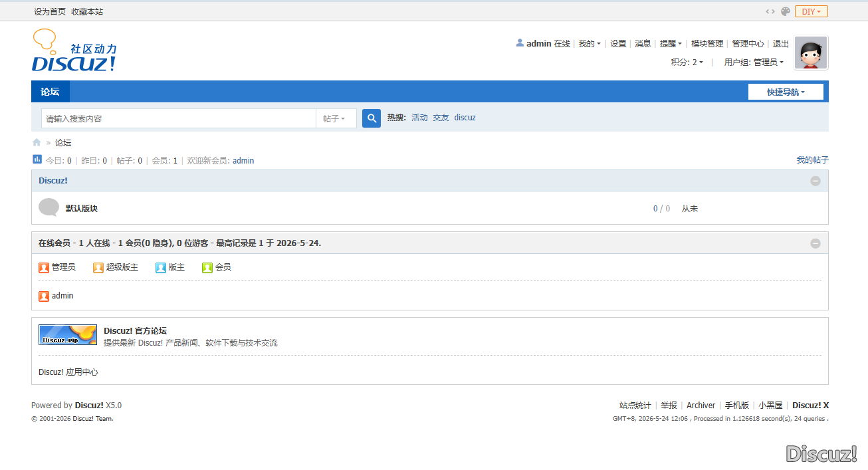Click the blue search magnifier button
The width and height of the screenshot is (868, 470).
[372, 118]
